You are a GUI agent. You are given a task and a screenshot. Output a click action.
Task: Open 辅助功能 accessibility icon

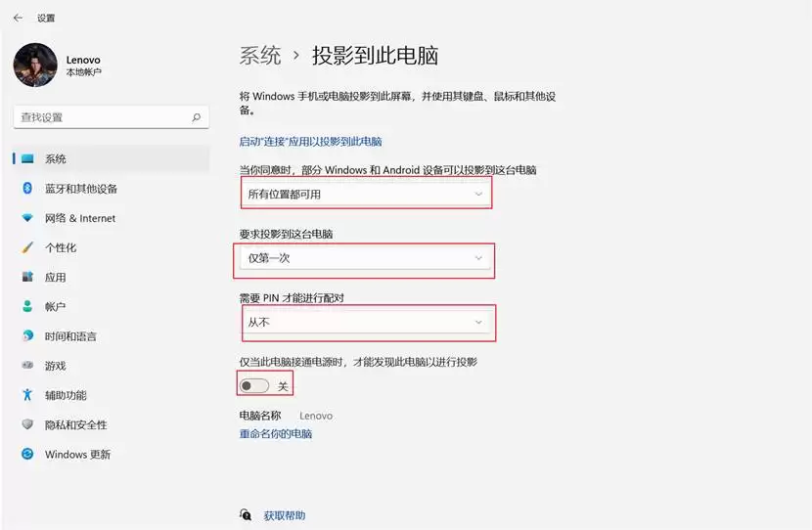click(27, 395)
